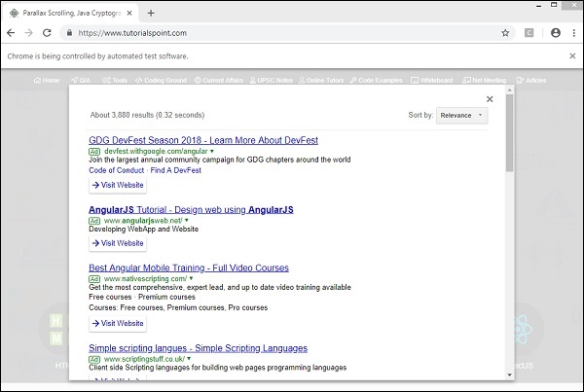Click the devfest.withgoogle.com/angular URL

pos(156,151)
